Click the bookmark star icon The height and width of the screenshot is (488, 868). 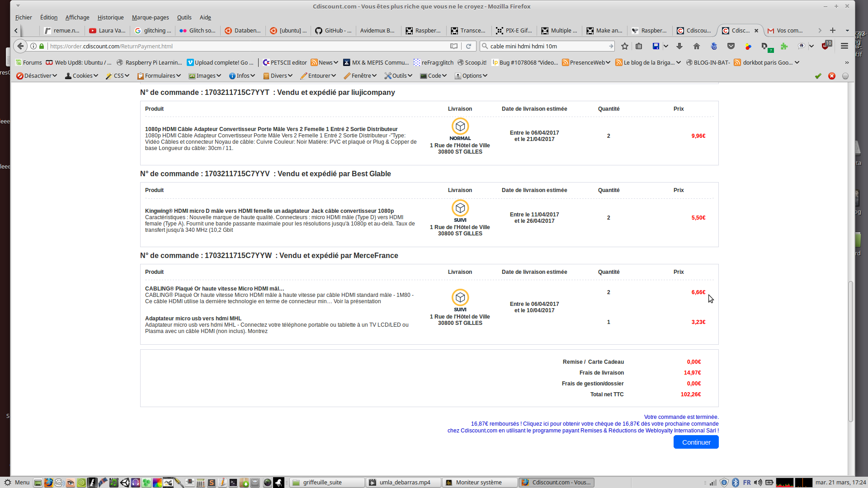tap(625, 46)
